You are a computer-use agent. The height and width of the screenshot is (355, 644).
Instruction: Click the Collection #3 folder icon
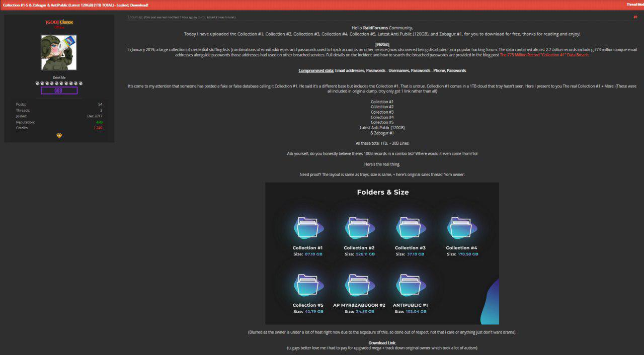tap(410, 227)
